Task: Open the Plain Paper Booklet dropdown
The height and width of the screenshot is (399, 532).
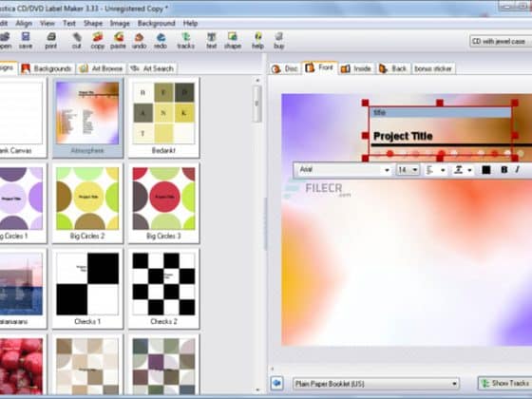Action: [375, 384]
